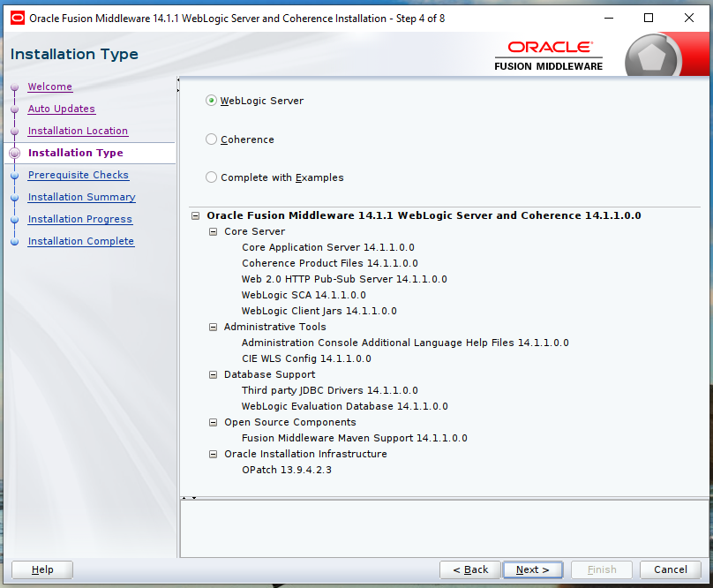
Task: Maximize the installer window
Action: click(649, 19)
